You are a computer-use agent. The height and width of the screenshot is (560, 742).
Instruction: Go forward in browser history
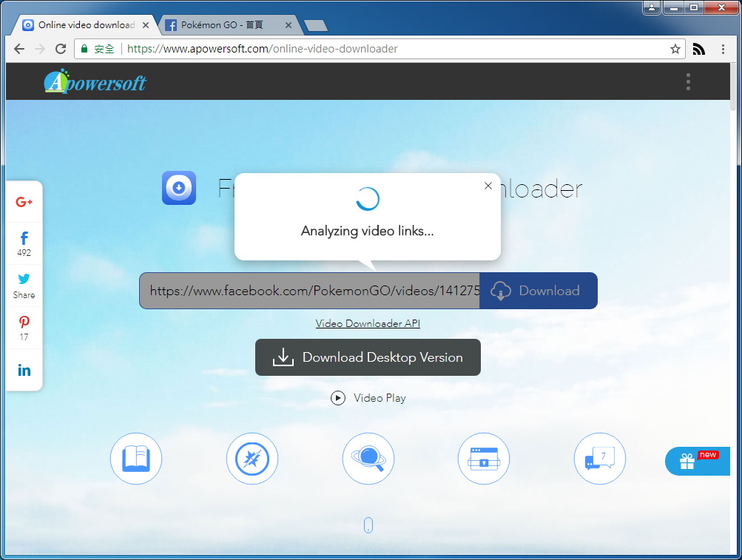tap(40, 49)
